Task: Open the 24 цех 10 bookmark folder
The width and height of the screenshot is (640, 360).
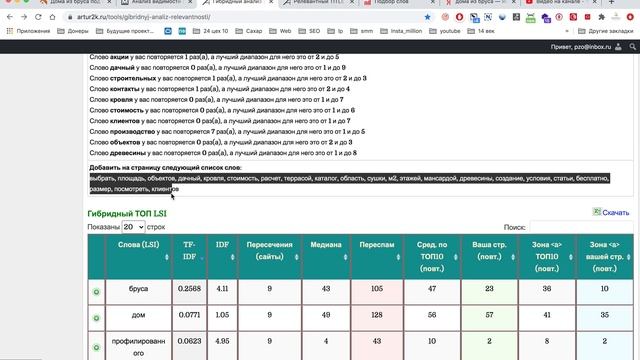Action: 210,31
